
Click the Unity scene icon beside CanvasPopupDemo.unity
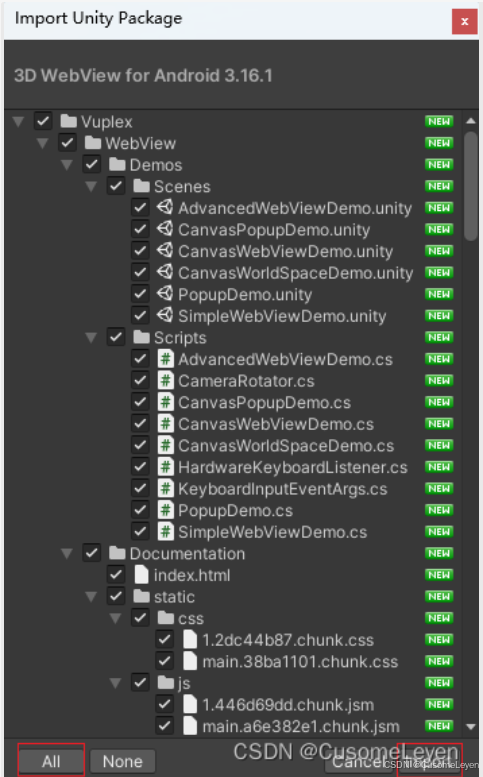pos(165,229)
